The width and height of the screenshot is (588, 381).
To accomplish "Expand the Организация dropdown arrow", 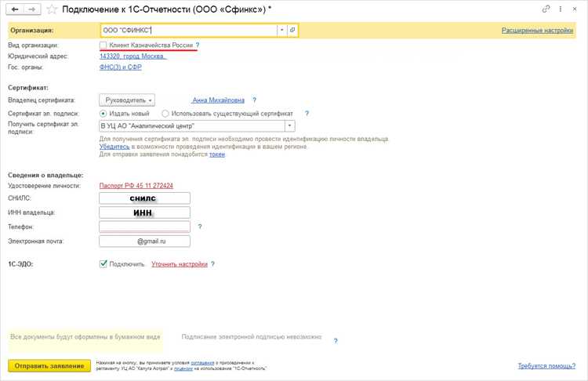I will pyautogui.click(x=282, y=30).
